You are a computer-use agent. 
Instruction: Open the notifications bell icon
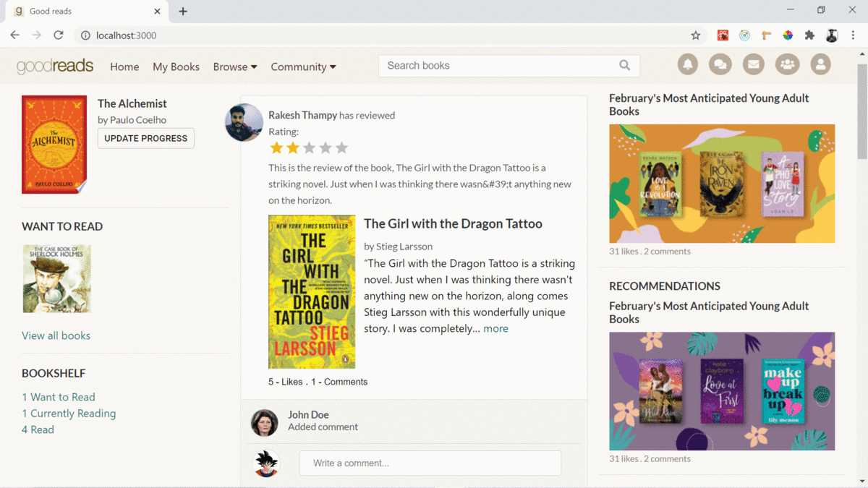688,64
